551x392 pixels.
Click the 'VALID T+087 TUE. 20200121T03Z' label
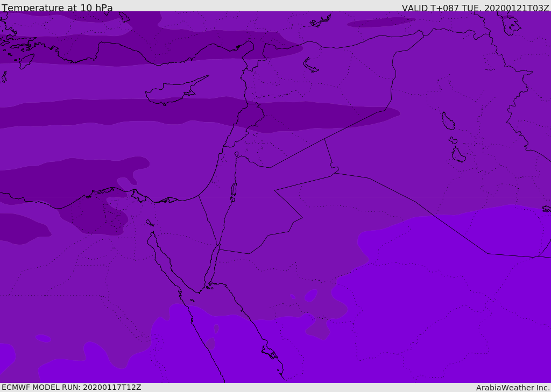tap(475, 8)
